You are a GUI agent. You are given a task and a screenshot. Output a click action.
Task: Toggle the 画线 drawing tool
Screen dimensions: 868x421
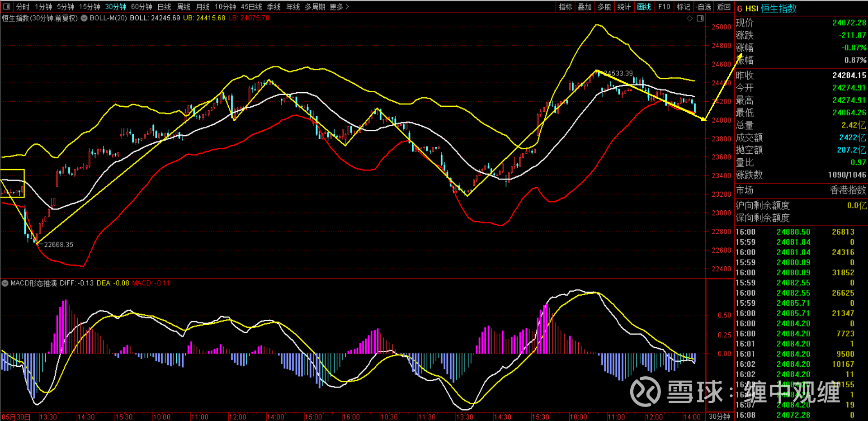644,7
